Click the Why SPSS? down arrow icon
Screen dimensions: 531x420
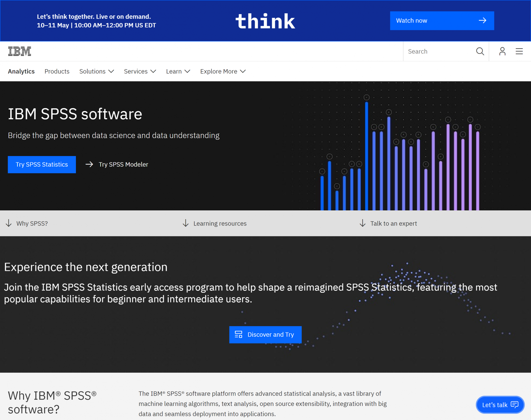click(10, 223)
